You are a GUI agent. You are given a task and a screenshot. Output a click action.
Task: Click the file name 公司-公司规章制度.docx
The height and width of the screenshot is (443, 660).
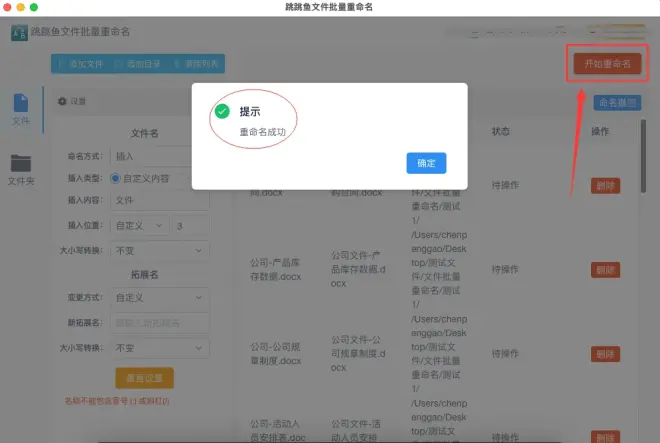[276, 354]
